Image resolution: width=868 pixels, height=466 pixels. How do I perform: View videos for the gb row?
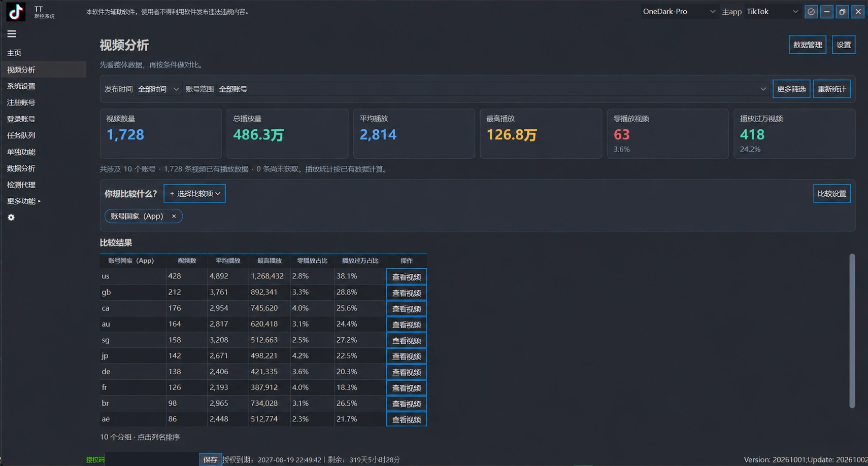coord(407,293)
